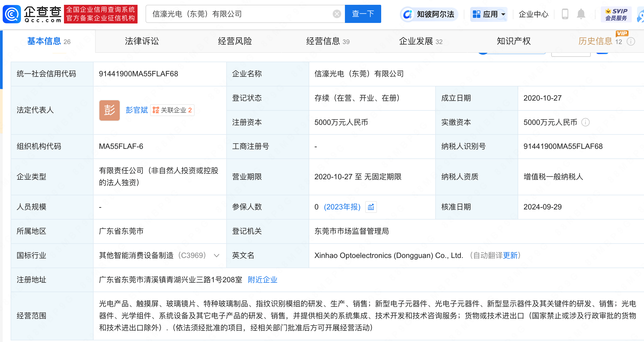
Task: Switch to the 法律诉讼 tab
Action: [x=142, y=41]
